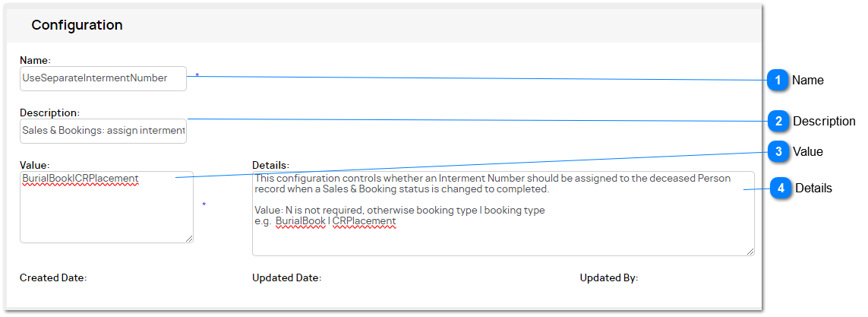Click resize handle of Value text area
Image resolution: width=868 pixels, height=317 pixels.
coord(189,239)
